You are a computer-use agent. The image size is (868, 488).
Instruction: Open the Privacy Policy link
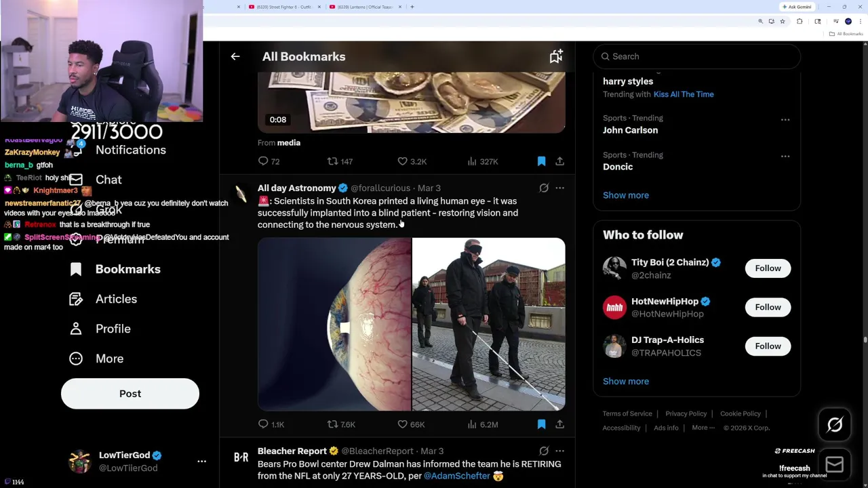point(686,413)
